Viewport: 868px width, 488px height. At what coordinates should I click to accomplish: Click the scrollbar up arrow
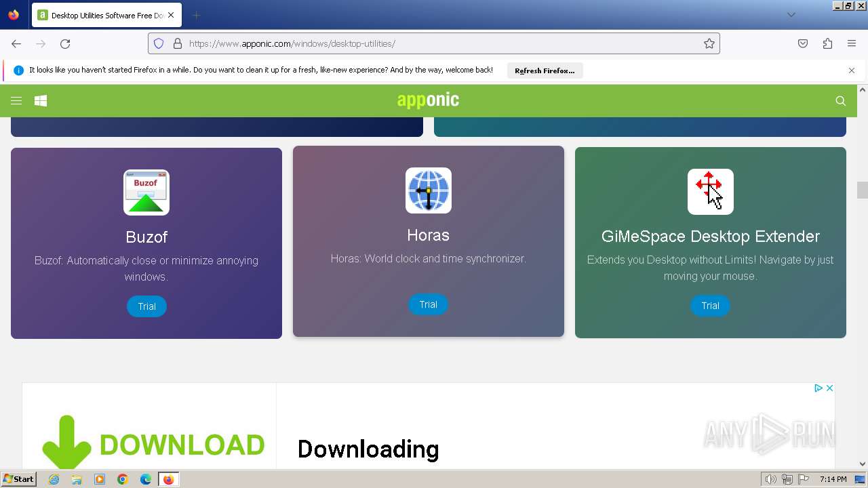pyautogui.click(x=863, y=89)
